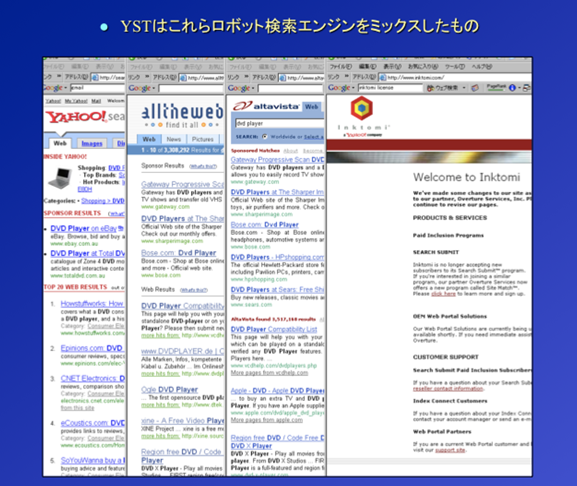Switch to News tab on alltheweb
This screenshot has width=577, height=486.
174,139
